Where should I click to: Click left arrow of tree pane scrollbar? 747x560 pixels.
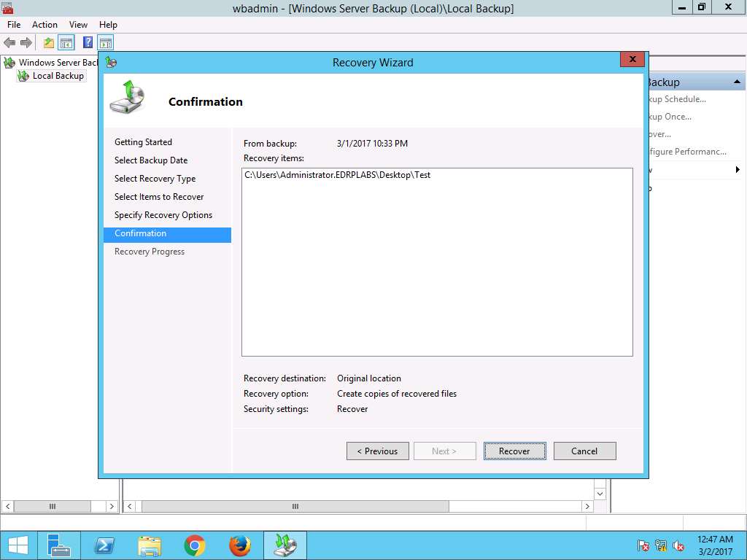(7, 506)
